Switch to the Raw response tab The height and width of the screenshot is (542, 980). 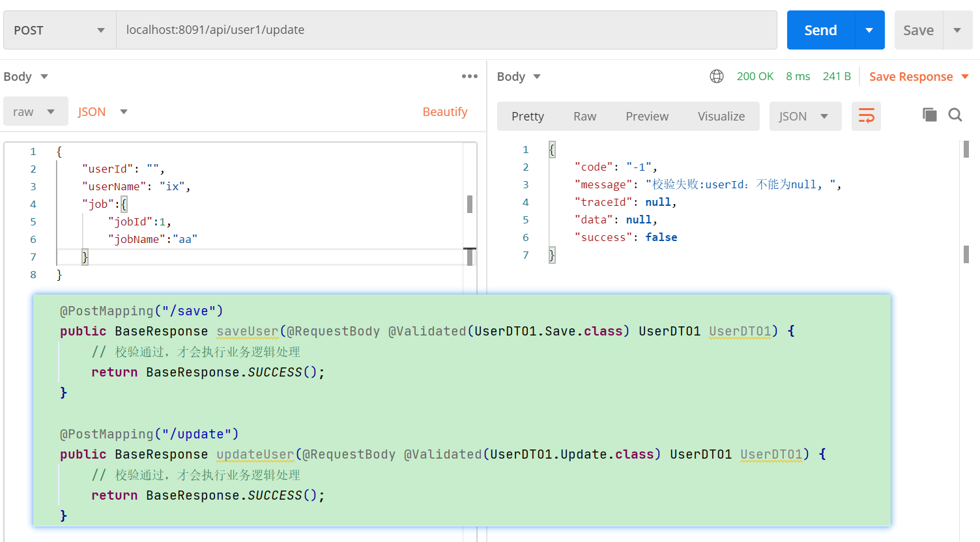(584, 116)
